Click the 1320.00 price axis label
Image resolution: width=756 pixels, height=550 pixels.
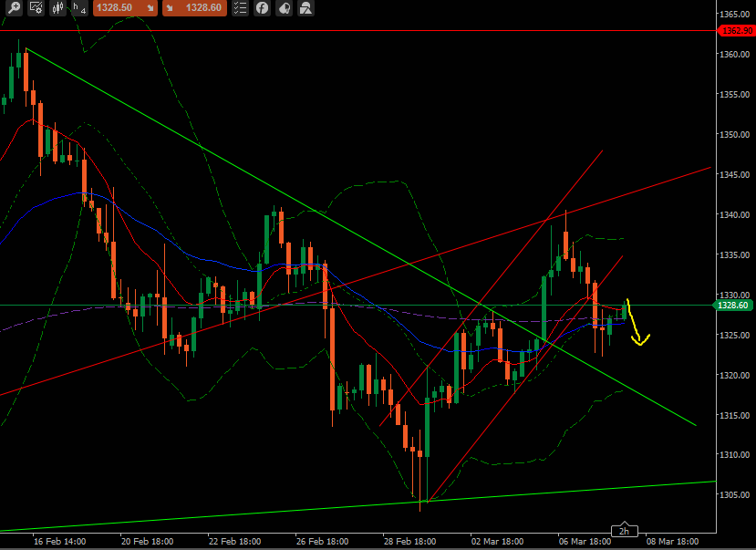[734, 375]
